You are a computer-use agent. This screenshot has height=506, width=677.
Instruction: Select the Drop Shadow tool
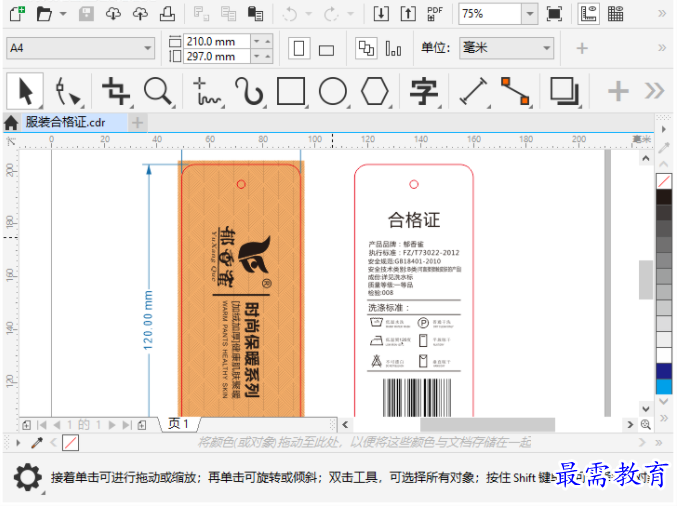[565, 91]
